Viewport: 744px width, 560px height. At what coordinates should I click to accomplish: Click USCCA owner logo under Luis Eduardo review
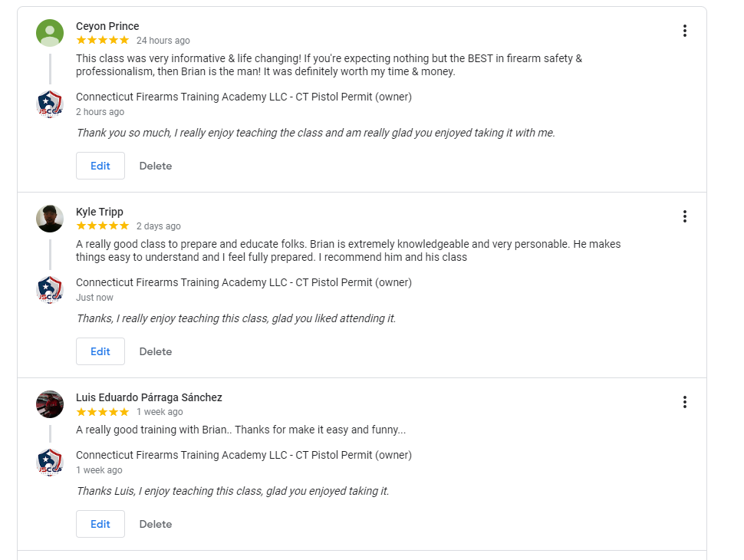50,463
